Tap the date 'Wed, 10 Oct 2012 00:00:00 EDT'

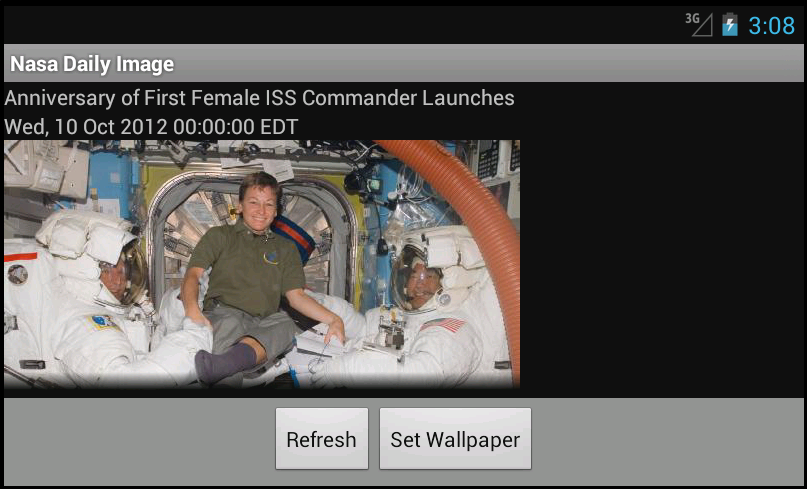click(151, 127)
